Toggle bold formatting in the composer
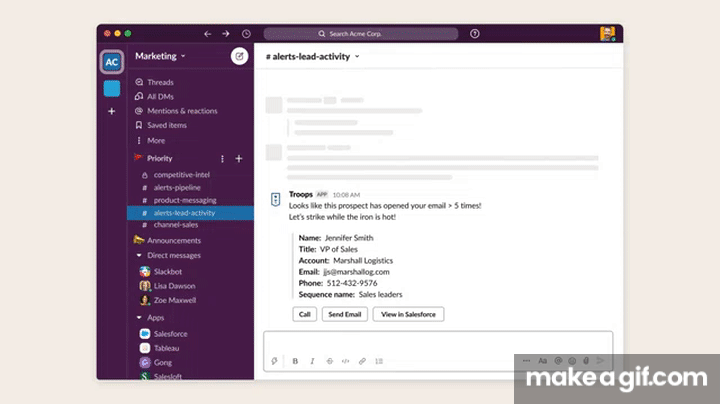720x404 pixels. coord(295,361)
